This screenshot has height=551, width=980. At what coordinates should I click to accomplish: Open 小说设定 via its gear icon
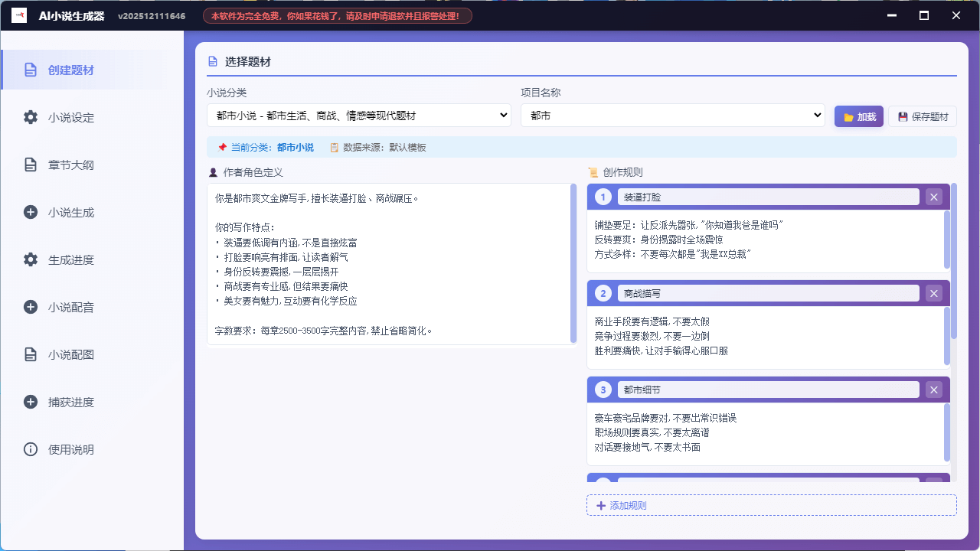pyautogui.click(x=30, y=117)
